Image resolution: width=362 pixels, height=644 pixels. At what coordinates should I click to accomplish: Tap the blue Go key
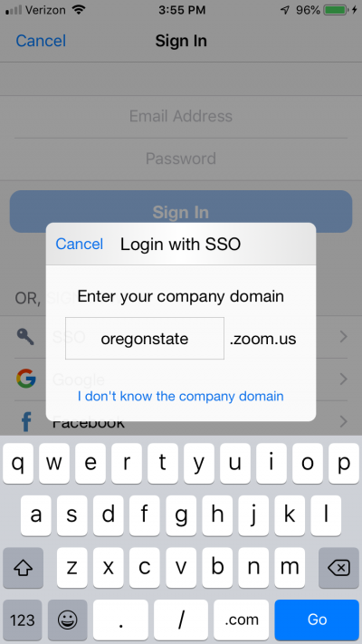point(317,620)
